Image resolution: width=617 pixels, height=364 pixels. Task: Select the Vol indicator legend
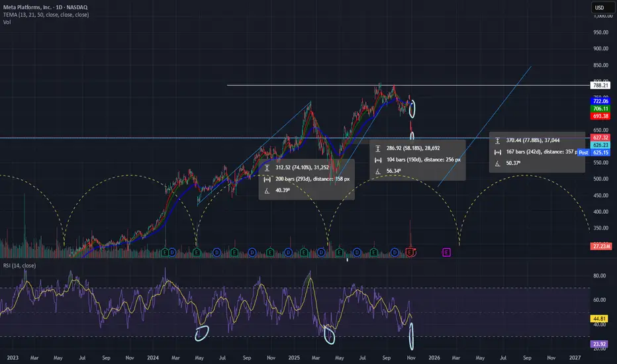tap(7, 22)
